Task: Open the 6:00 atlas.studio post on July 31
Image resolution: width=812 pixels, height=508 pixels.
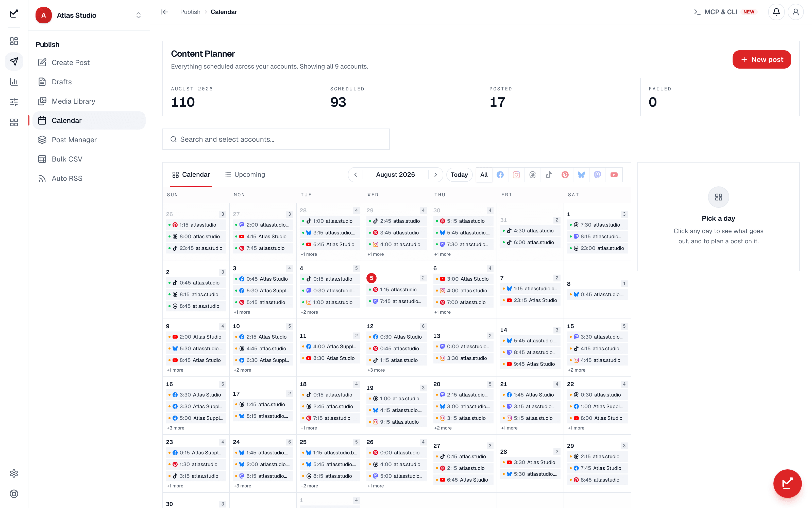Action: click(530, 242)
